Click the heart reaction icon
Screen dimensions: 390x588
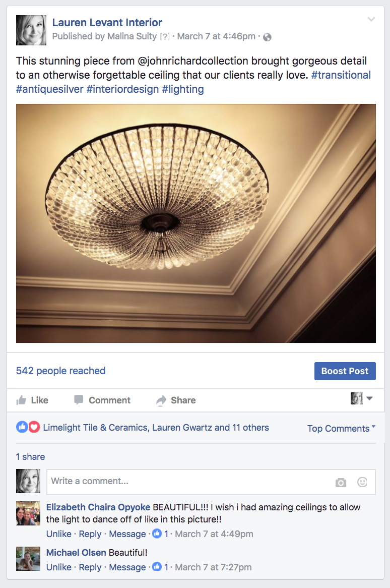34,427
